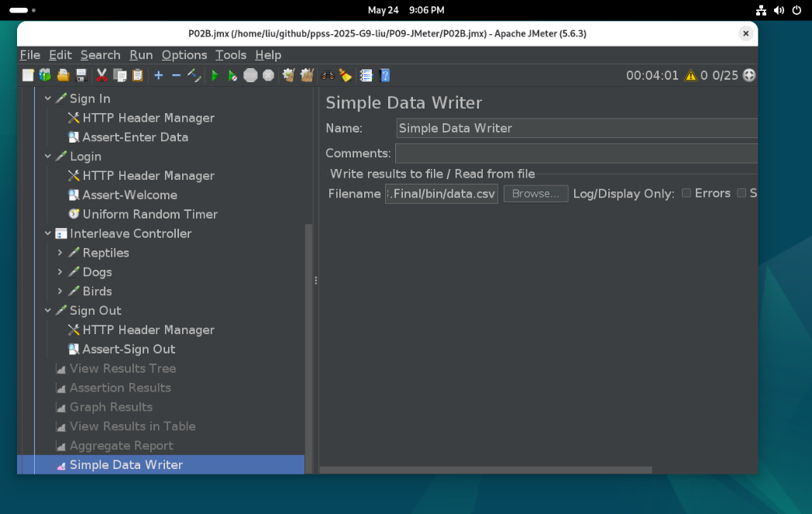Open the volume icon in top bar
The height and width of the screenshot is (514, 812).
[x=779, y=10]
